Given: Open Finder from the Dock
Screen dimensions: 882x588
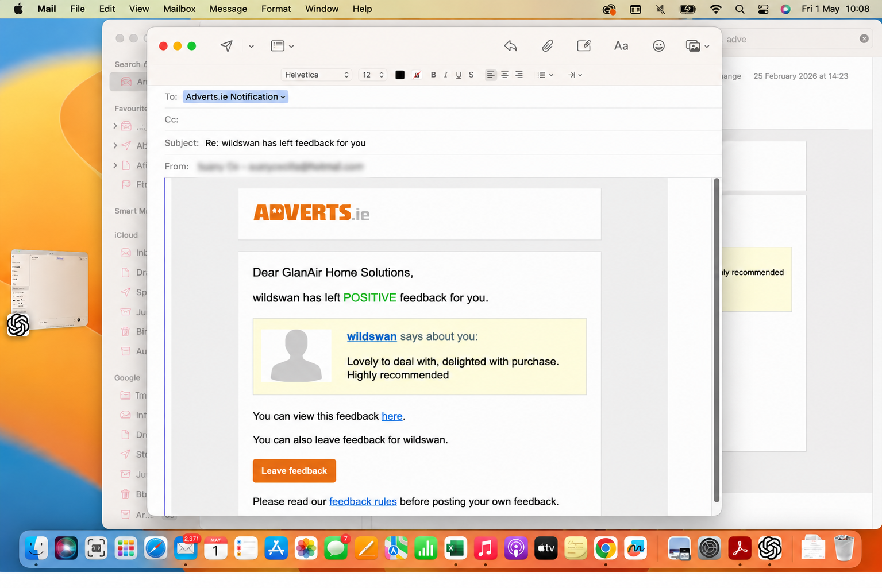Looking at the screenshot, I should (36, 549).
